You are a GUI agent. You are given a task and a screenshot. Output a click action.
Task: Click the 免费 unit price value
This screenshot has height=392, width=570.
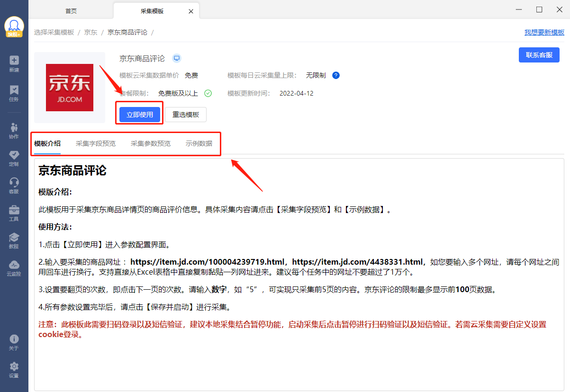tap(191, 75)
